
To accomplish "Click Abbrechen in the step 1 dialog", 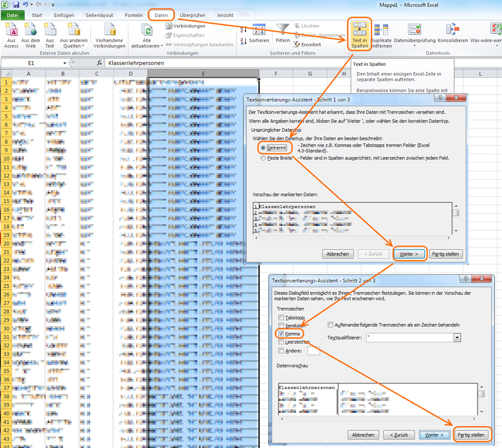I will (x=337, y=254).
